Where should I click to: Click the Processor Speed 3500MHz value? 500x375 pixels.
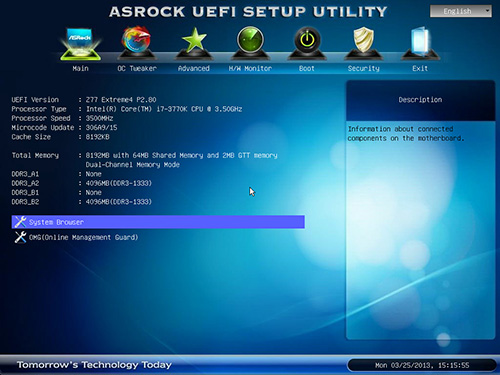(99, 118)
